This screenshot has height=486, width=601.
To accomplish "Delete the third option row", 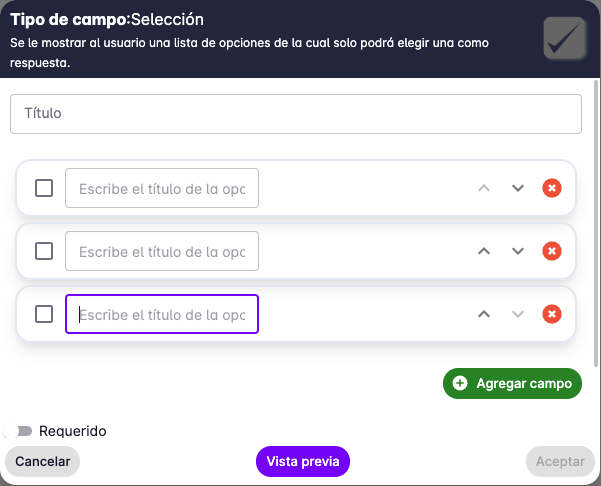I will point(551,314).
